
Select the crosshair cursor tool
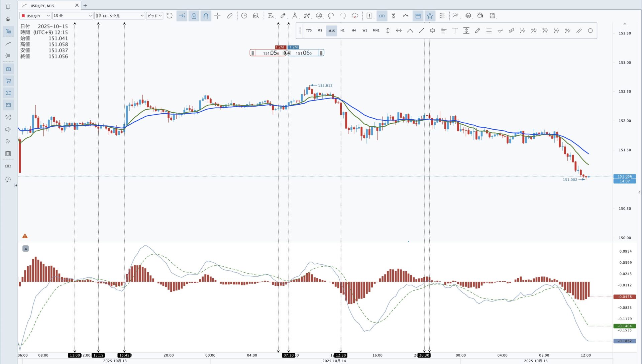point(217,16)
